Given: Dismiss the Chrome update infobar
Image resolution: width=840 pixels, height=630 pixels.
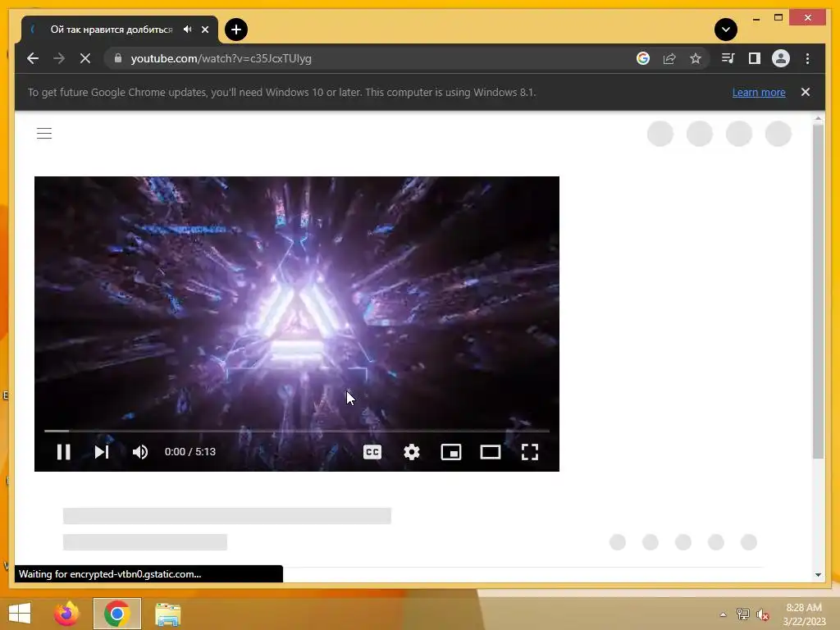Looking at the screenshot, I should (x=806, y=92).
